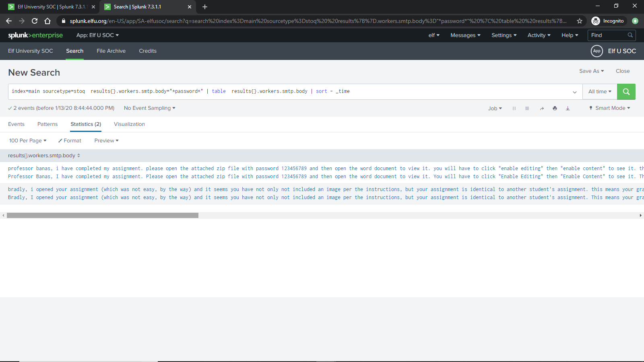This screenshot has width=644, height=362.
Task: Click the App circle icon
Action: (597, 51)
